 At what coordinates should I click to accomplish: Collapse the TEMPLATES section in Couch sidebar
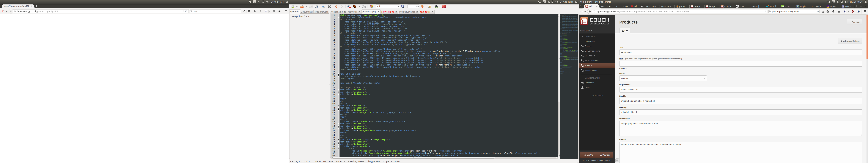(582, 36)
